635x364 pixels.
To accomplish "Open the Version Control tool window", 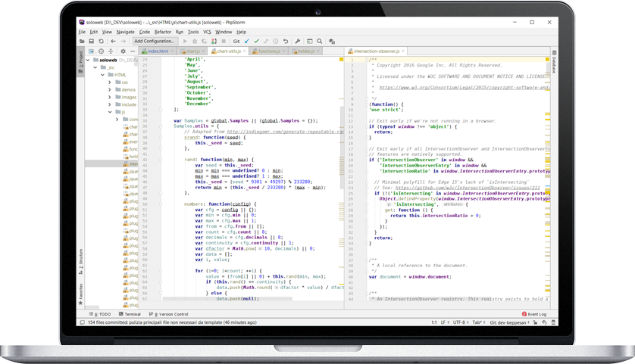I will coord(168,314).
